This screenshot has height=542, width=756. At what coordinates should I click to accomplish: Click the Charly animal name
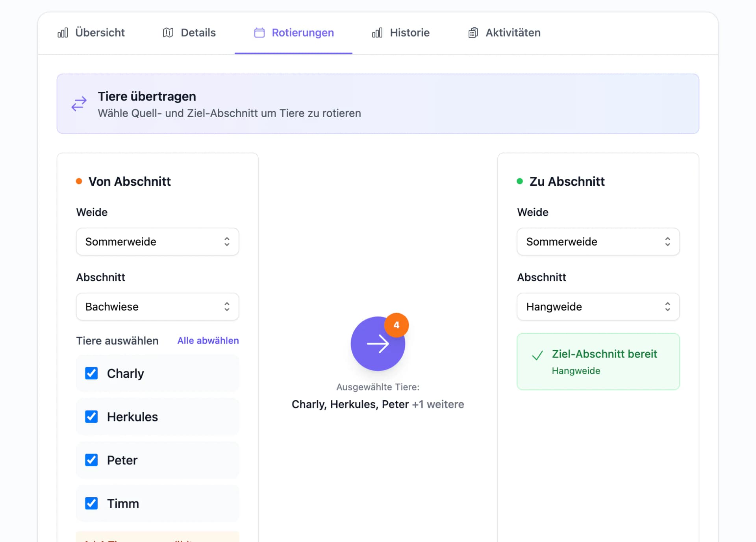click(126, 373)
